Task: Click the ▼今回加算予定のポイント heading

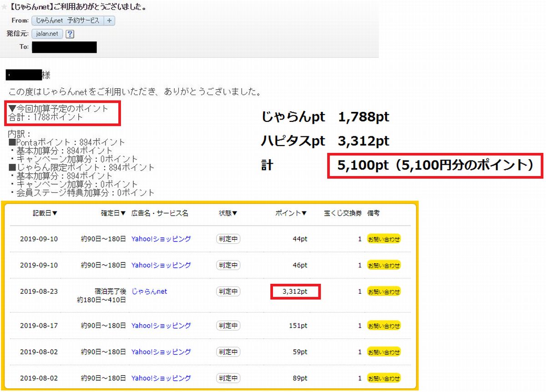Action: pos(58,109)
